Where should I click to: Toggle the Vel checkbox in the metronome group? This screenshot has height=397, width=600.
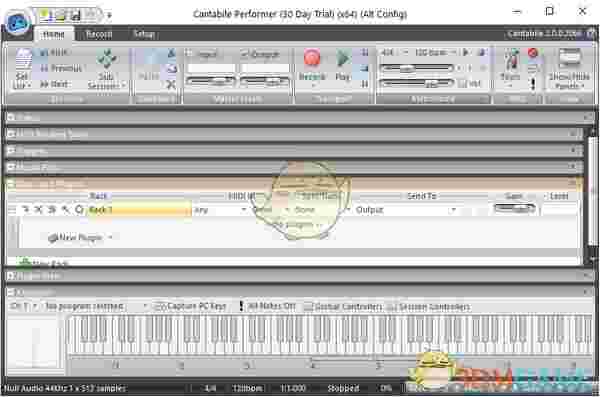[x=462, y=83]
